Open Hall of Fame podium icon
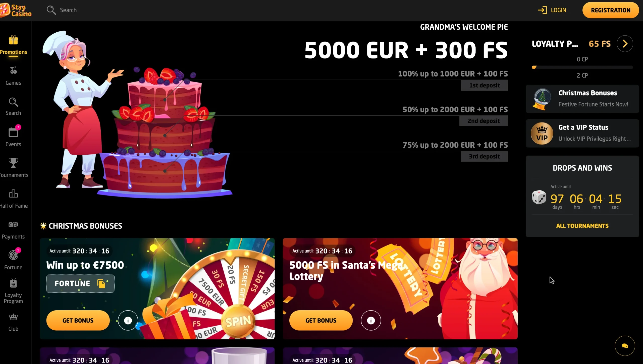The height and width of the screenshot is (364, 643). click(13, 194)
